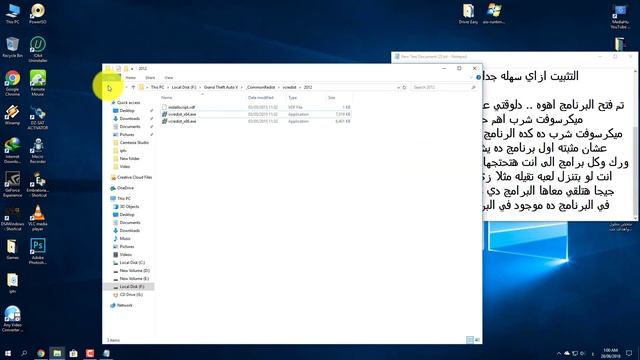This screenshot has width=640, height=360.
Task: Open aio-runtimes desktop icon
Action: click(x=494, y=13)
